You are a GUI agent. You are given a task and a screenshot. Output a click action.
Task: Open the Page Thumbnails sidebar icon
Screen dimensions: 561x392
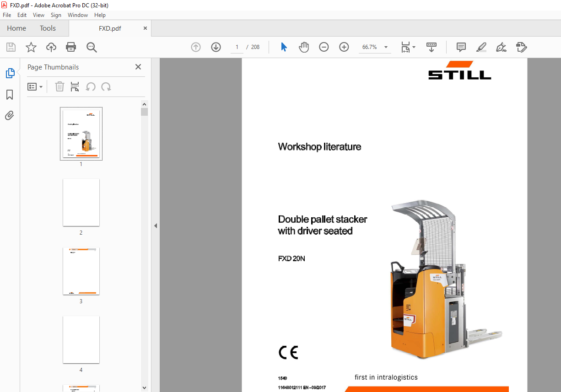tap(10, 73)
